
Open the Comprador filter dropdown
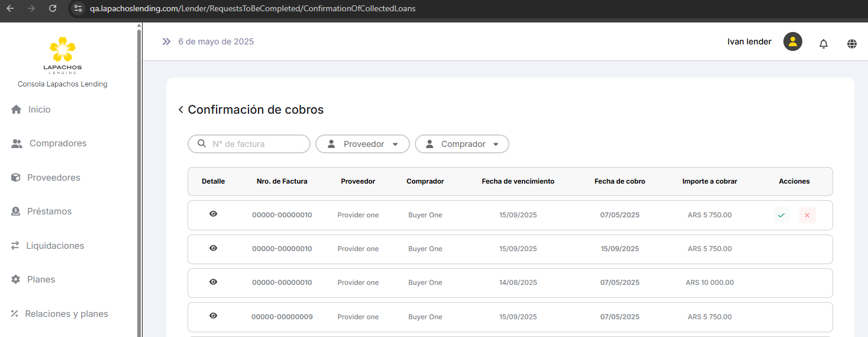(462, 144)
